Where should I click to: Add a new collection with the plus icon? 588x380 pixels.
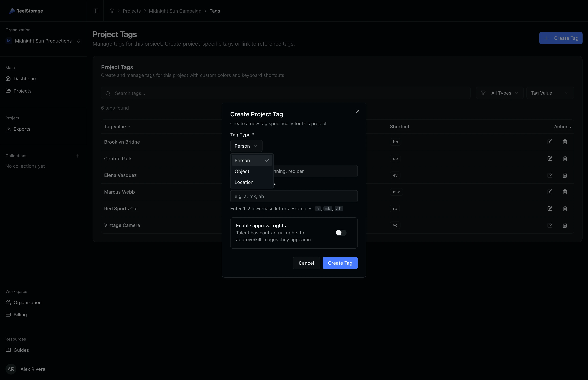77,156
